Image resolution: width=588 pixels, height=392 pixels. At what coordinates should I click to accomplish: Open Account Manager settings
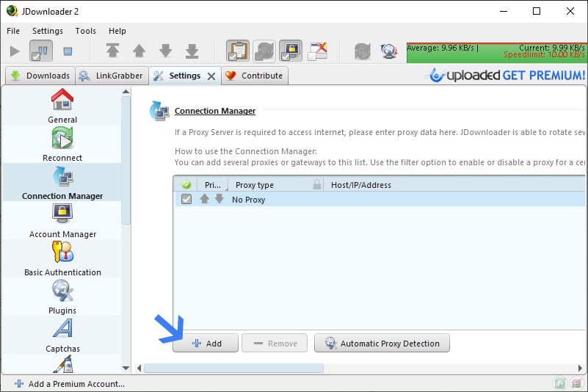tap(62, 220)
